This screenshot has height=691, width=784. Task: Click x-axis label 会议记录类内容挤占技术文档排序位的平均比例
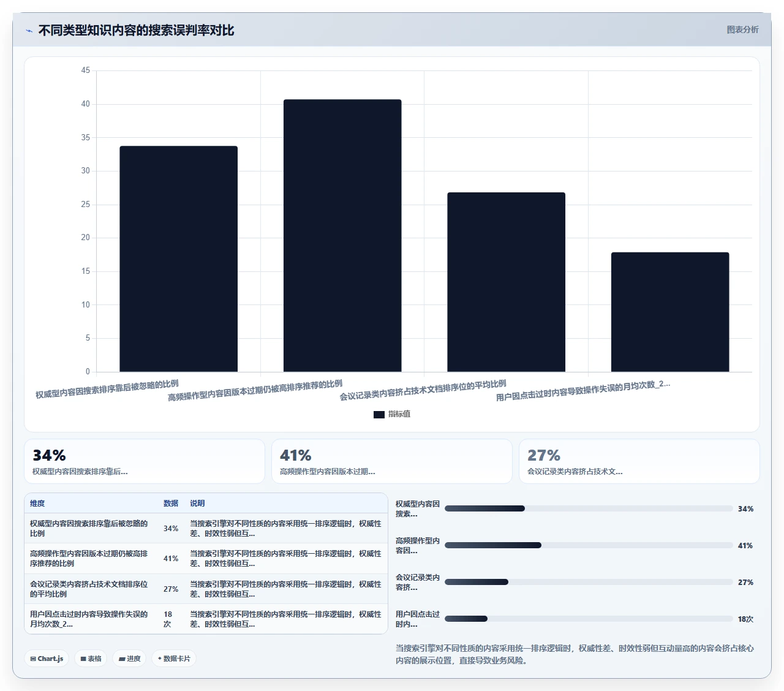pyautogui.click(x=423, y=390)
